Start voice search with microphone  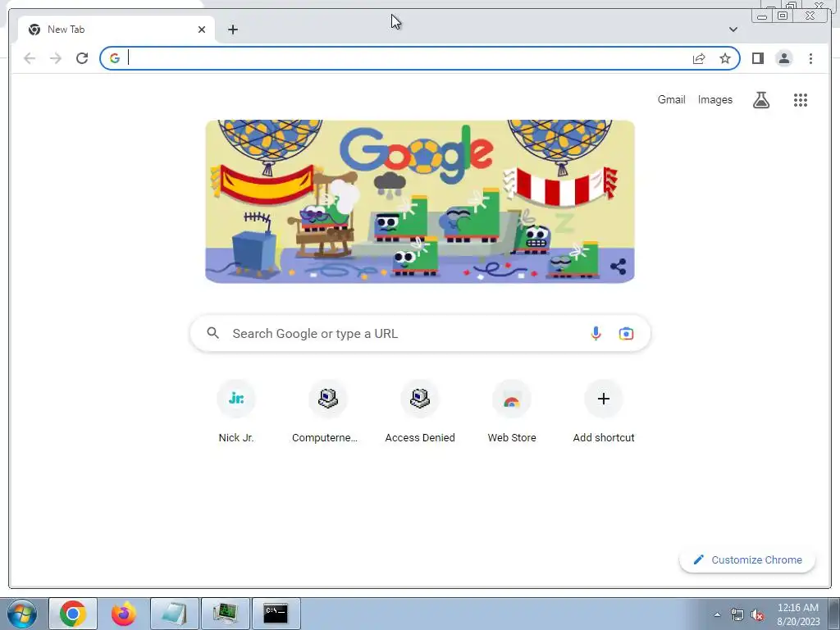coord(596,333)
